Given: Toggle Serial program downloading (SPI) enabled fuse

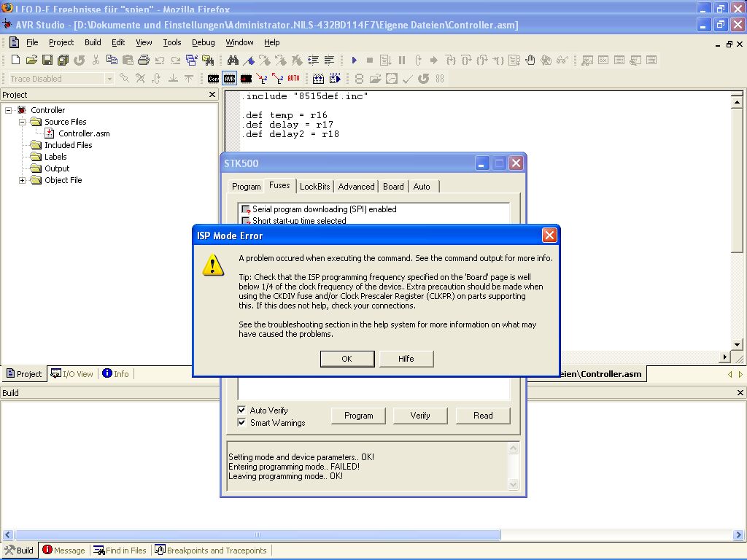Looking at the screenshot, I should (246, 209).
